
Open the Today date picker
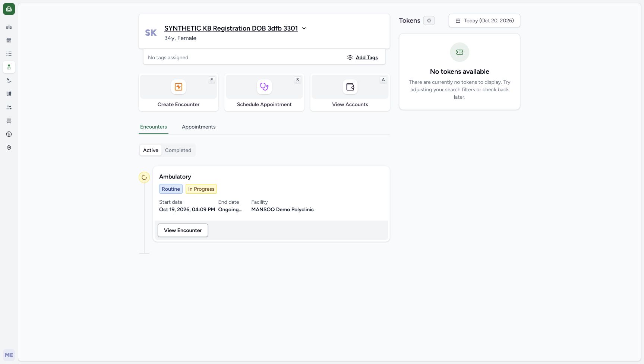(x=484, y=20)
